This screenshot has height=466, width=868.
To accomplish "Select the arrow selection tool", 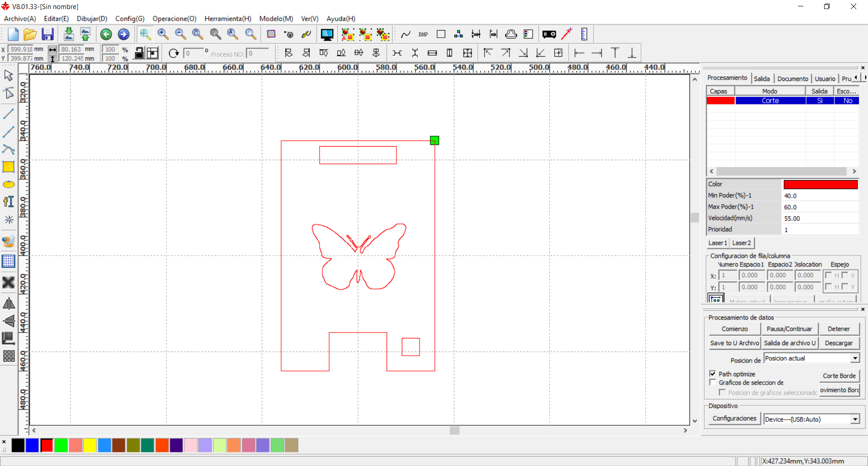I will point(9,75).
